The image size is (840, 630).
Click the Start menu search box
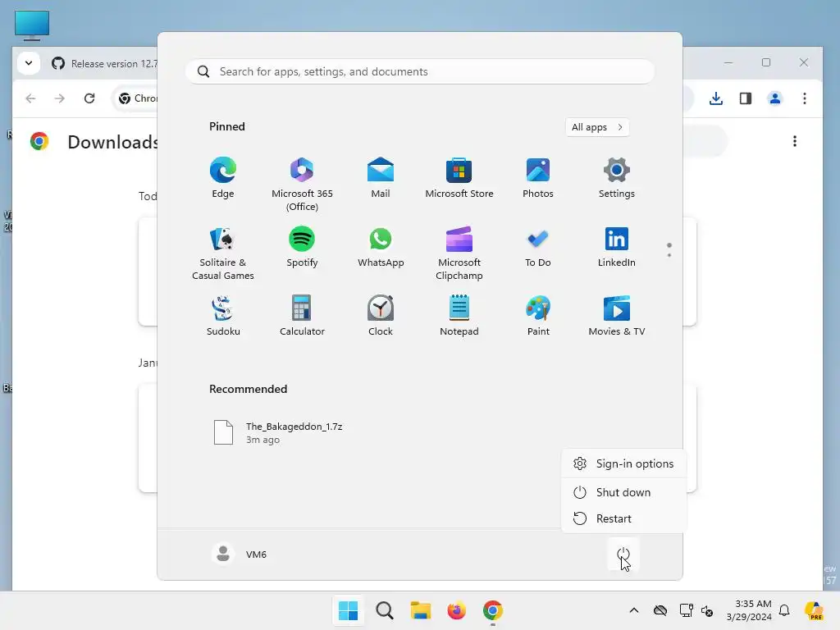(x=420, y=71)
